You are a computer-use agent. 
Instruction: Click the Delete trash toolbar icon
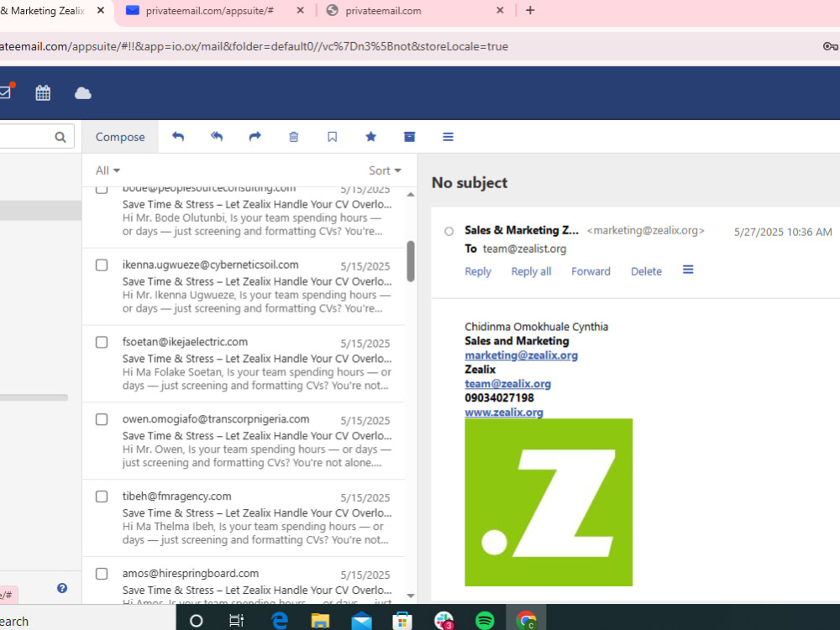pos(293,137)
